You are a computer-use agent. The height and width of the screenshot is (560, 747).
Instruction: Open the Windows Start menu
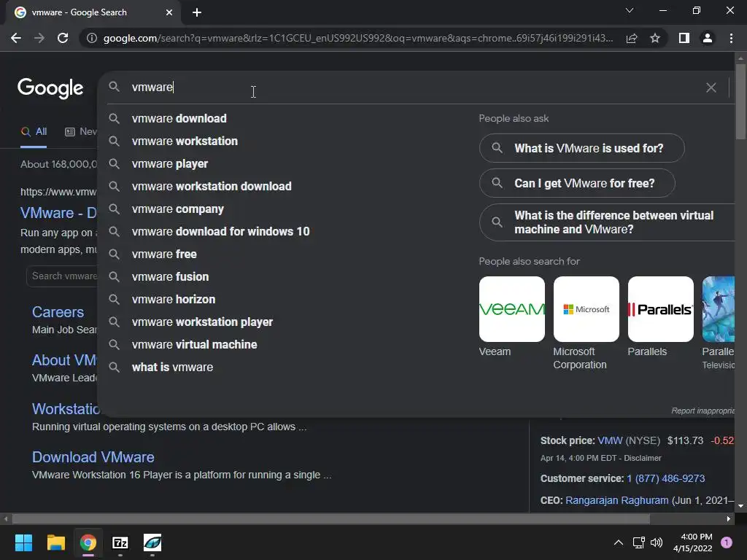click(x=23, y=542)
